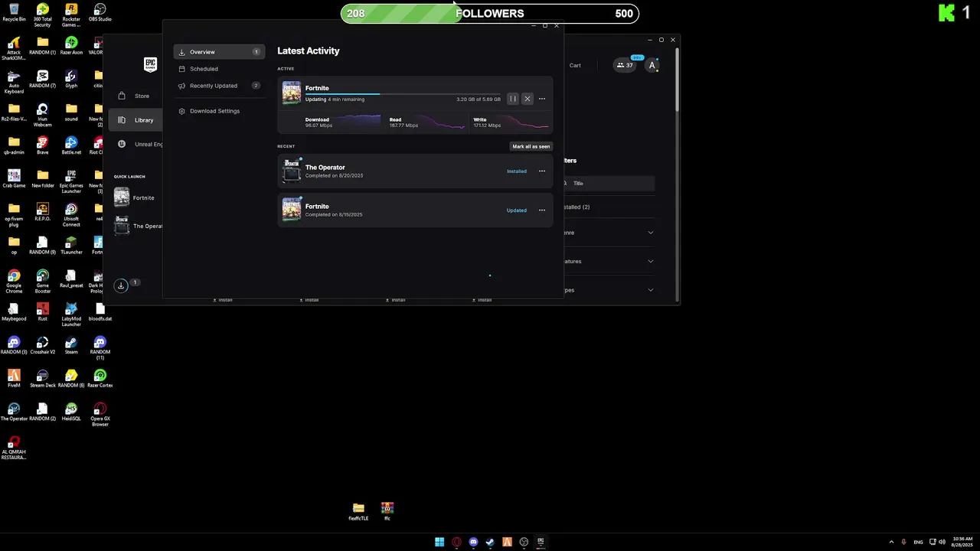Viewport: 980px width, 551px height.
Task: Open Epic Games Launcher desktop shortcut
Action: (x=71, y=181)
